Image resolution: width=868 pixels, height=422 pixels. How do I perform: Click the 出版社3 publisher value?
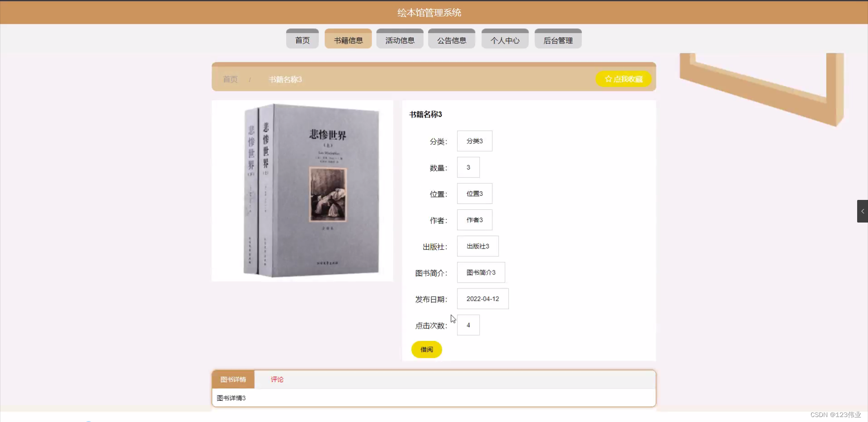click(x=477, y=246)
